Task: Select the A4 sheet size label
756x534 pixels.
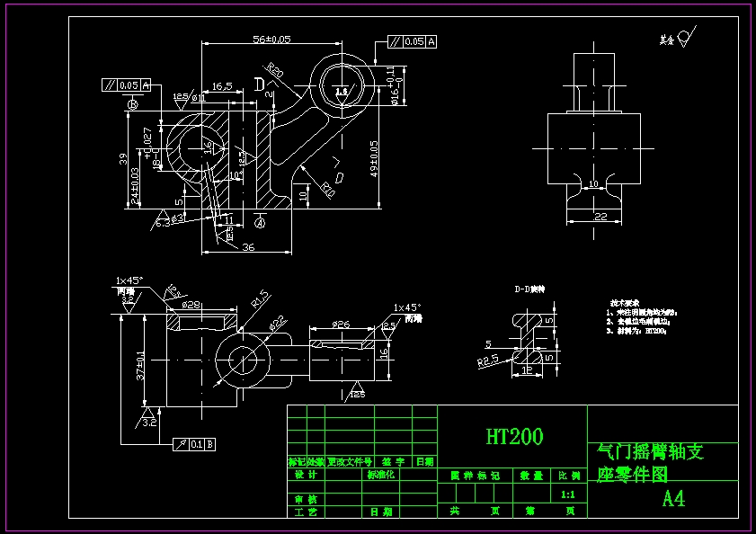Action: click(673, 498)
